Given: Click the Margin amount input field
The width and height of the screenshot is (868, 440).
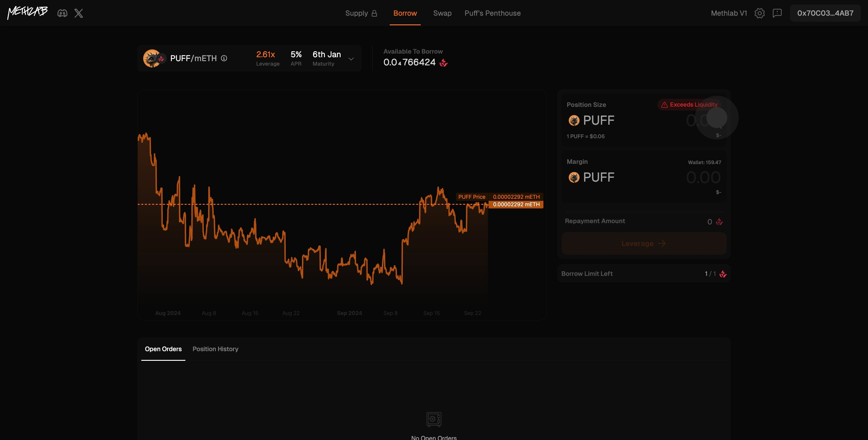Looking at the screenshot, I should point(703,177).
